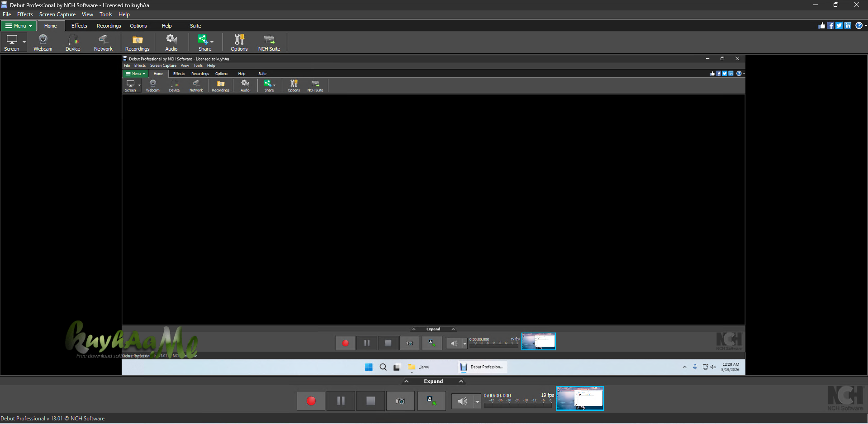Take a snapshot with the camera button

pyautogui.click(x=401, y=401)
